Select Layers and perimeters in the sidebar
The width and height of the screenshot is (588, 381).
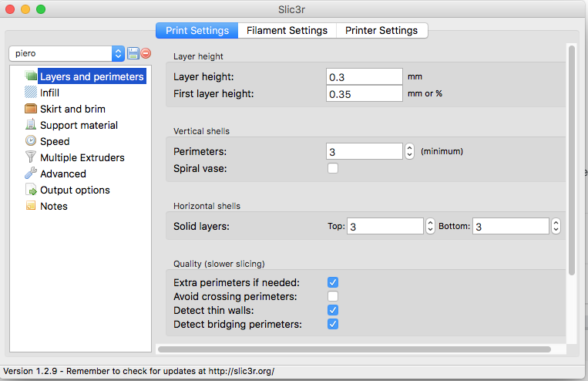(92, 76)
